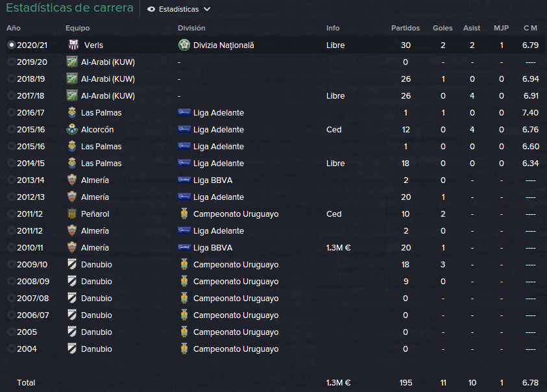Click the Divizia Națională league logo
Viewport: 547px width, 392px height.
point(184,45)
